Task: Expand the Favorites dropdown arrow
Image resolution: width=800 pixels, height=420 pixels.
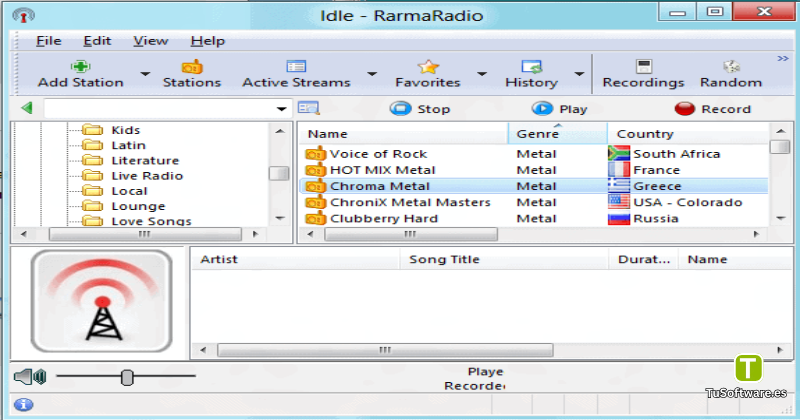Action: click(482, 75)
